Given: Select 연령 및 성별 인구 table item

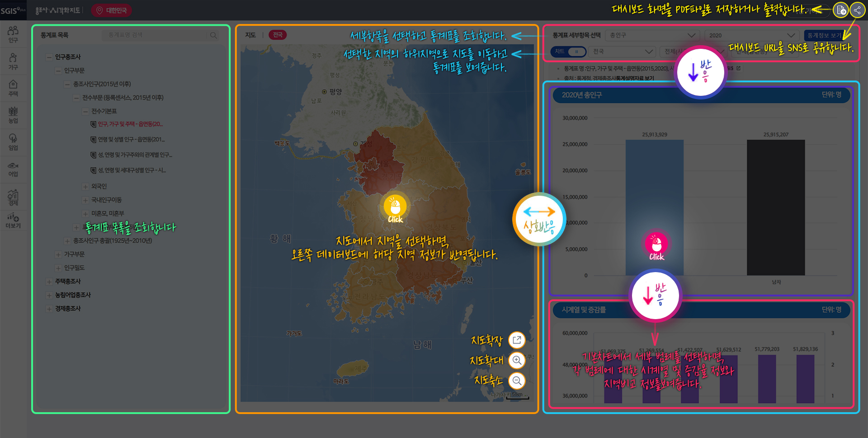Looking at the screenshot, I should (x=131, y=140).
